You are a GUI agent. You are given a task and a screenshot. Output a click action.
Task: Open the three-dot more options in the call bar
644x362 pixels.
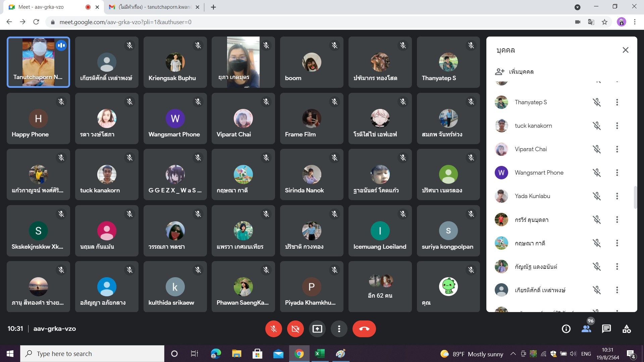click(339, 329)
